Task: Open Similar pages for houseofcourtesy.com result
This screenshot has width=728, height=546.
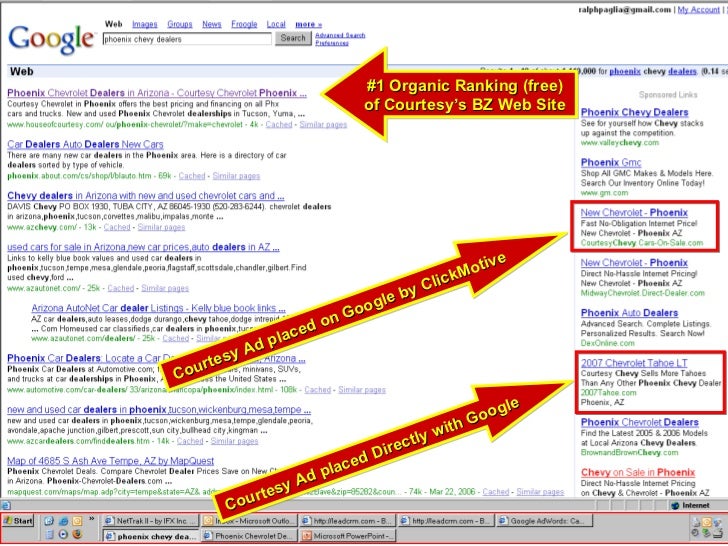Action: [x=323, y=124]
